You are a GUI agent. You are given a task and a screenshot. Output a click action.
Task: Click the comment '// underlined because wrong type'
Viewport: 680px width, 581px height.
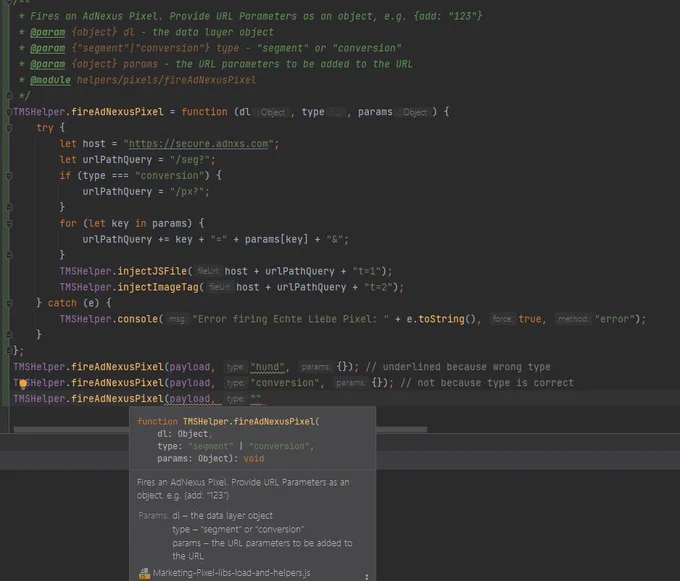pos(458,367)
